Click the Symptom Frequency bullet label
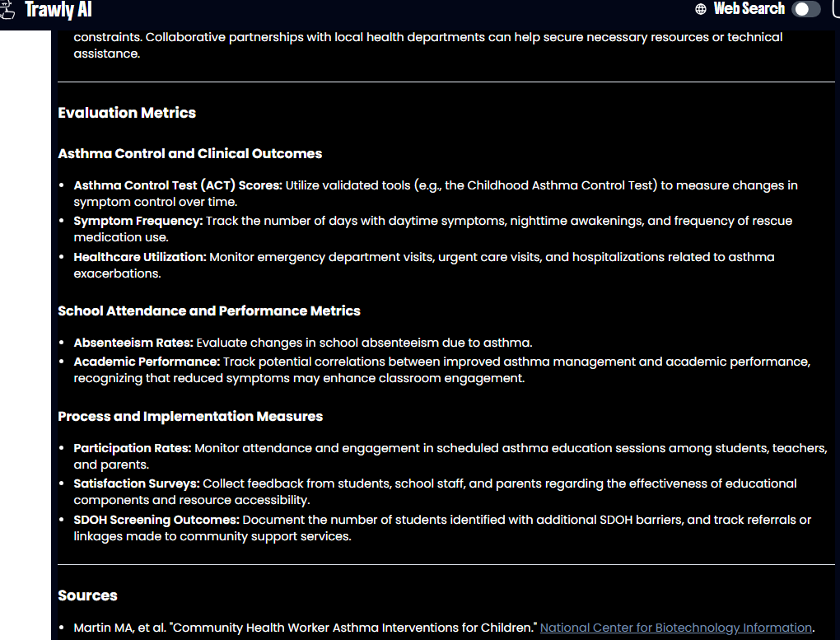The width and height of the screenshot is (840, 640). (138, 221)
